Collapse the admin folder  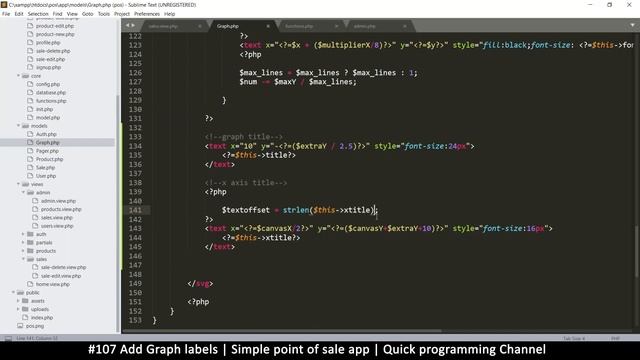click(23, 192)
